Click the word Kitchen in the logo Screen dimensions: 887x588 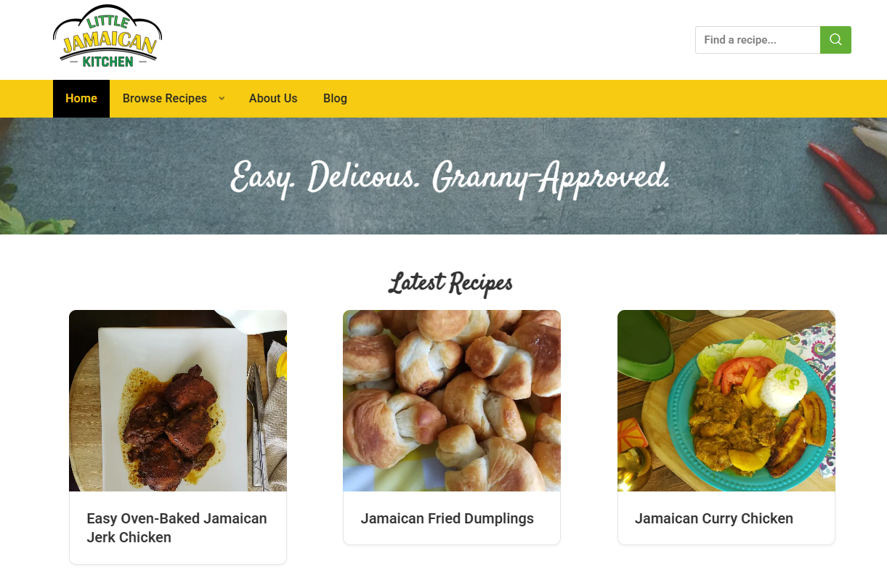pos(108,62)
